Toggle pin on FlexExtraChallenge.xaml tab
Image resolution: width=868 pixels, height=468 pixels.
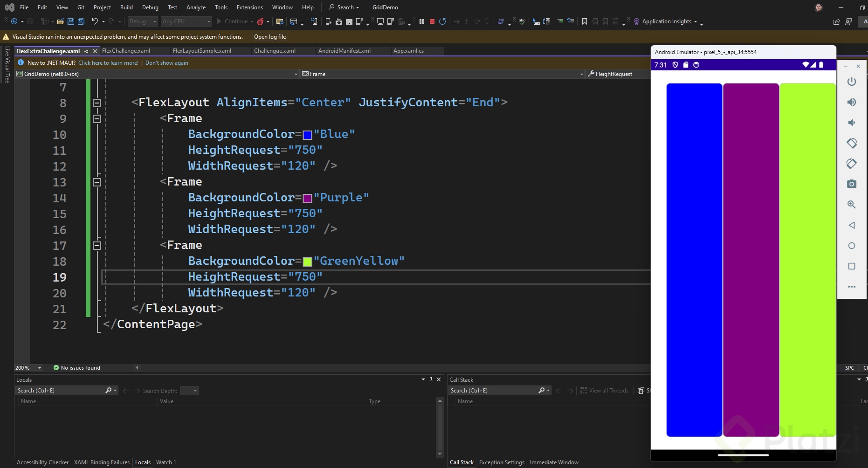87,51
